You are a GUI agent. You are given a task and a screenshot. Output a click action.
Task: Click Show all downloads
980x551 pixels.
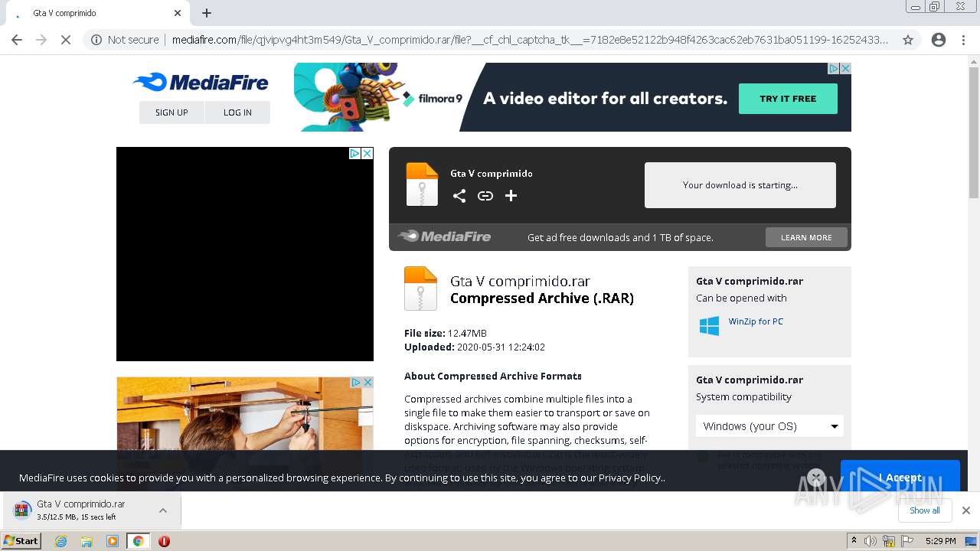click(925, 510)
